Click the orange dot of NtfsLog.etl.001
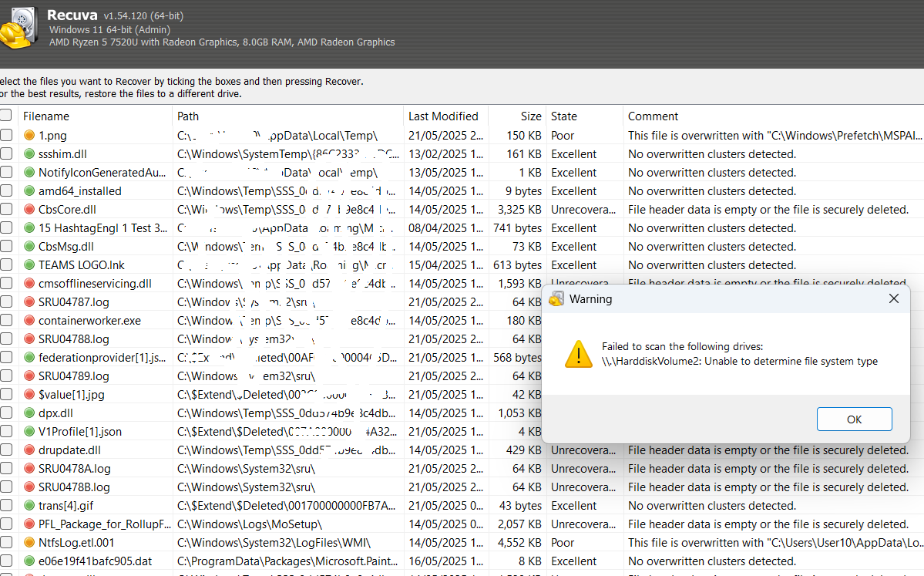The height and width of the screenshot is (576, 924). coord(29,542)
